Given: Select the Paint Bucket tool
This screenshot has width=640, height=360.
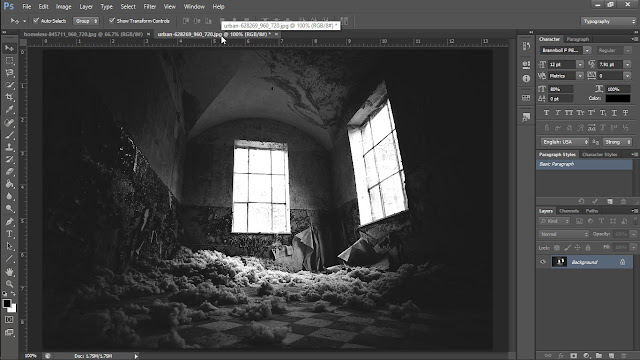Looking at the screenshot, I should [9, 184].
